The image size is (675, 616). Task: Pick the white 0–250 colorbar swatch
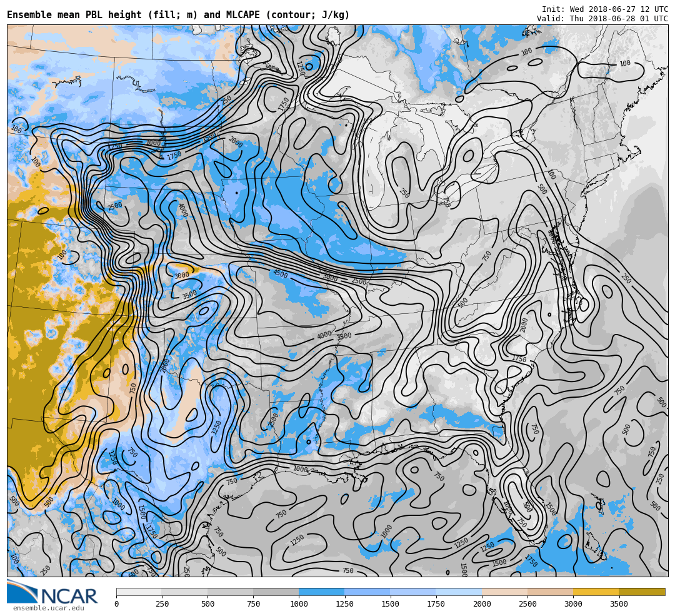click(x=139, y=592)
